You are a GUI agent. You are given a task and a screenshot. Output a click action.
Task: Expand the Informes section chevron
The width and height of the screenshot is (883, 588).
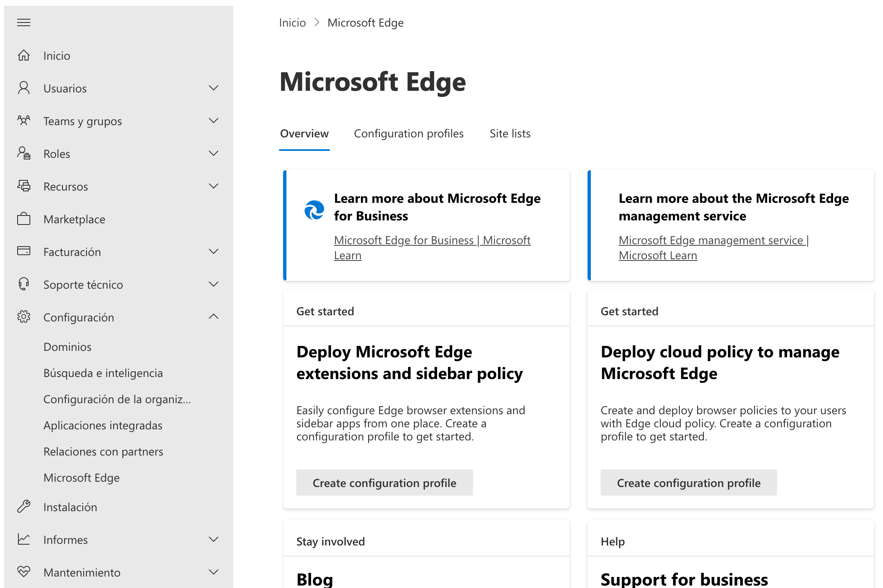[x=214, y=539]
